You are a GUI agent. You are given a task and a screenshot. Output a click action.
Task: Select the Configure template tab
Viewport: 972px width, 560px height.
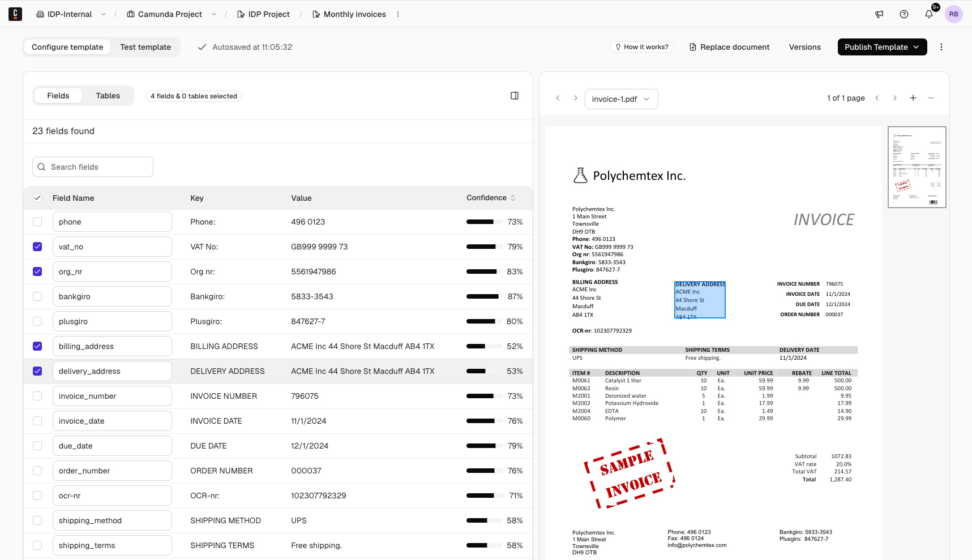[x=67, y=47]
